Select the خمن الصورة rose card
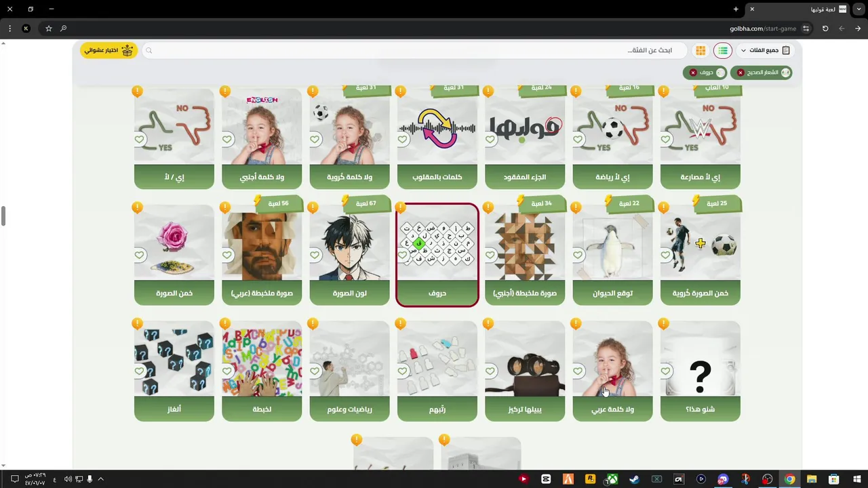Screen dimensions: 868x488 coord(174,254)
